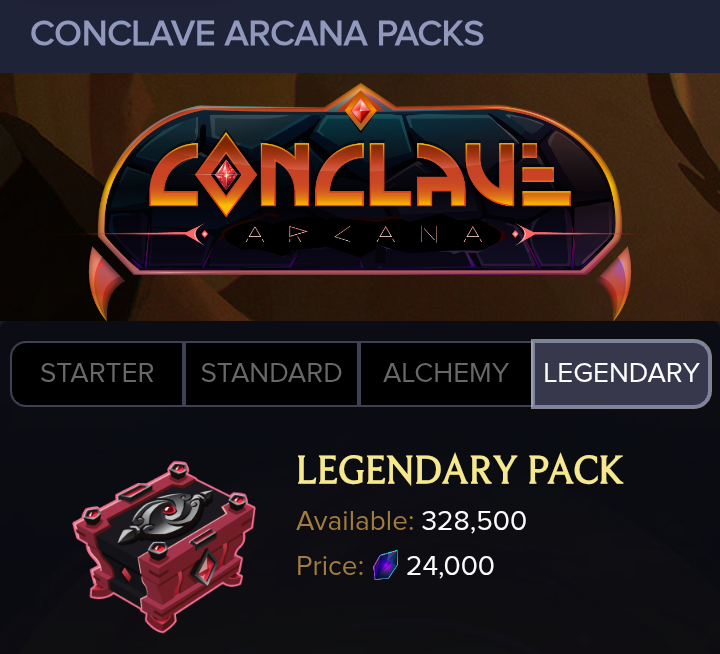Click the Legendary tab

click(621, 373)
